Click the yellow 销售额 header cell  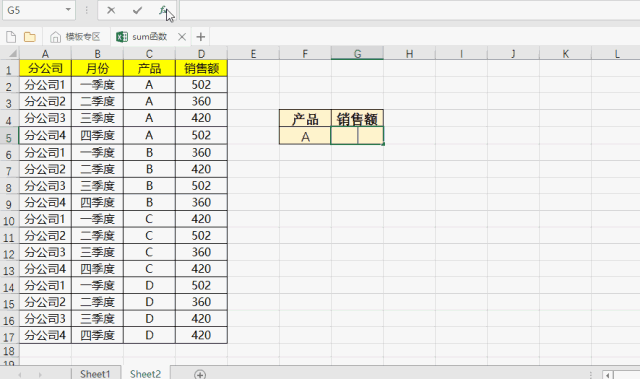coord(201,68)
